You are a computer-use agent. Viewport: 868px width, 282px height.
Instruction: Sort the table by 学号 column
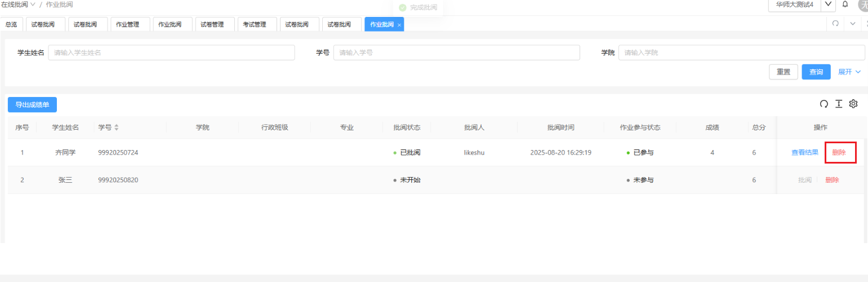(116, 127)
